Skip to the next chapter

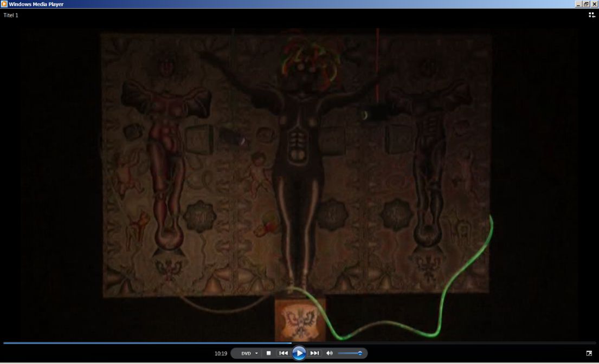(314, 353)
